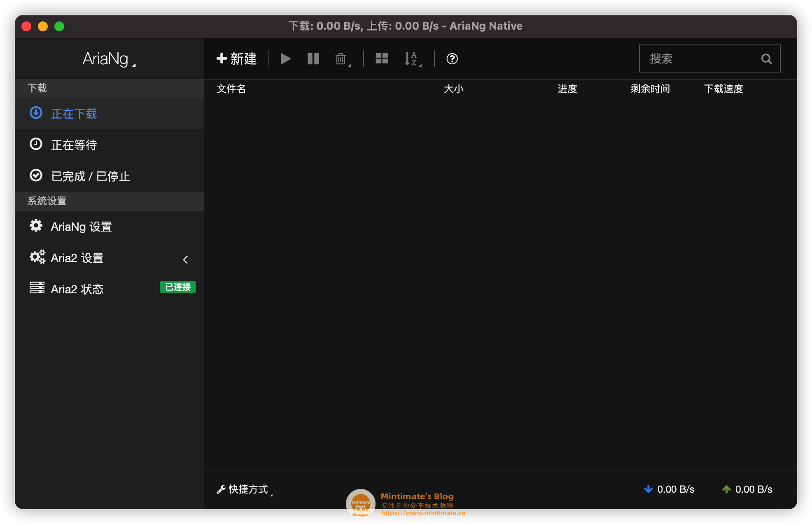Open the 正在等待 waiting list

tap(74, 145)
